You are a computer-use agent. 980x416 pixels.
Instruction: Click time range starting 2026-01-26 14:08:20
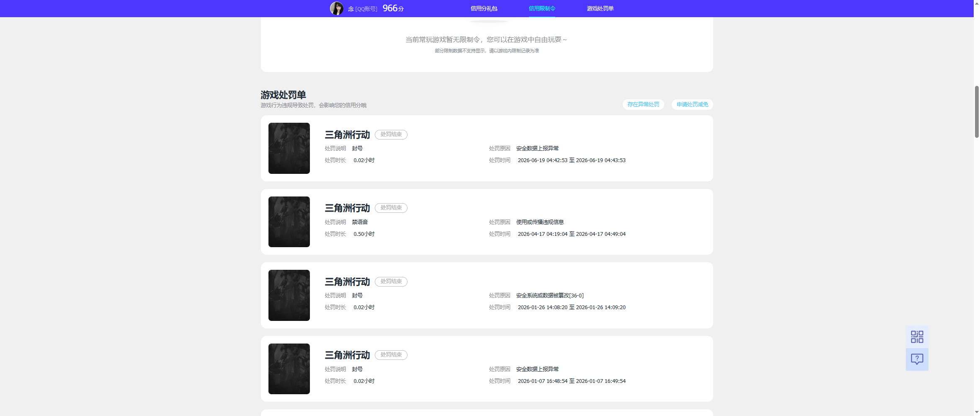click(x=572, y=307)
